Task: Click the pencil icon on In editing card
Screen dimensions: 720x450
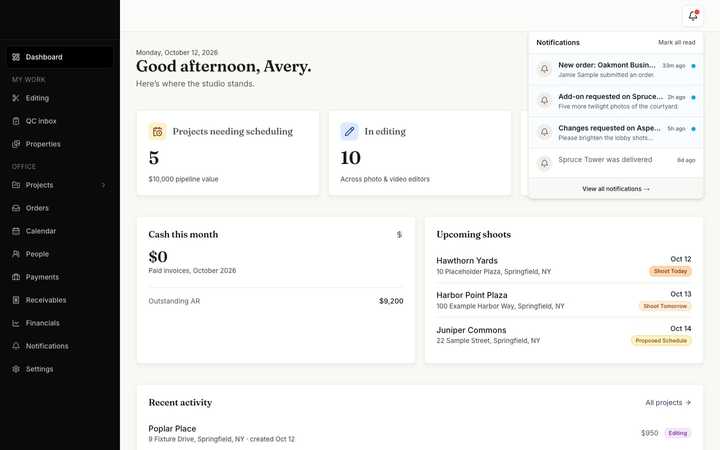Action: 349,132
